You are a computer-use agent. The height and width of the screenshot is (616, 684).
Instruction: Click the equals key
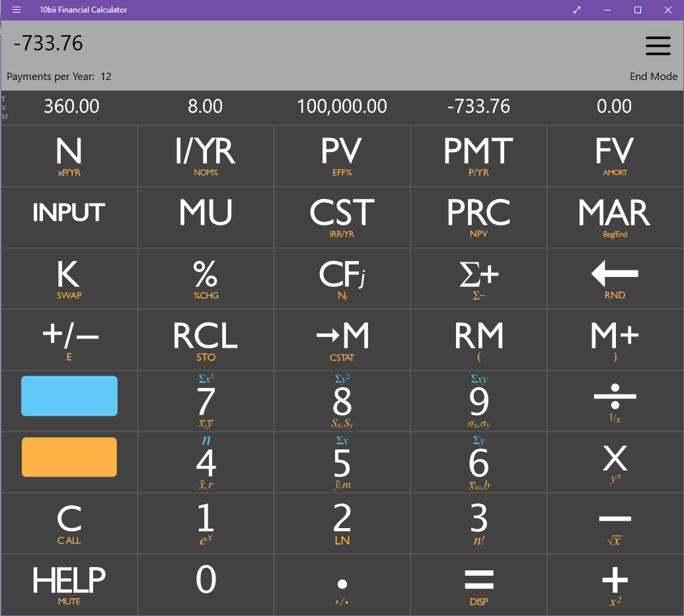tap(478, 585)
